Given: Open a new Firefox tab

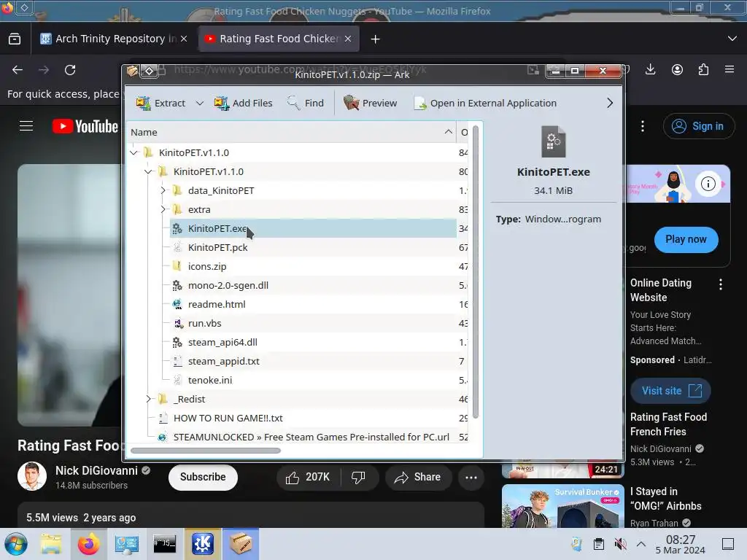Looking at the screenshot, I should [x=376, y=39].
